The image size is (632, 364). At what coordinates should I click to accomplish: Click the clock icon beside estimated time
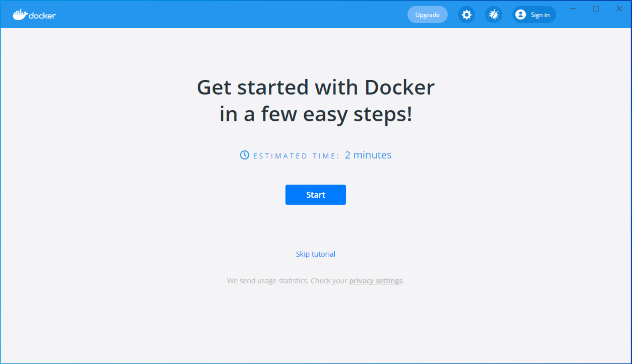coord(245,155)
